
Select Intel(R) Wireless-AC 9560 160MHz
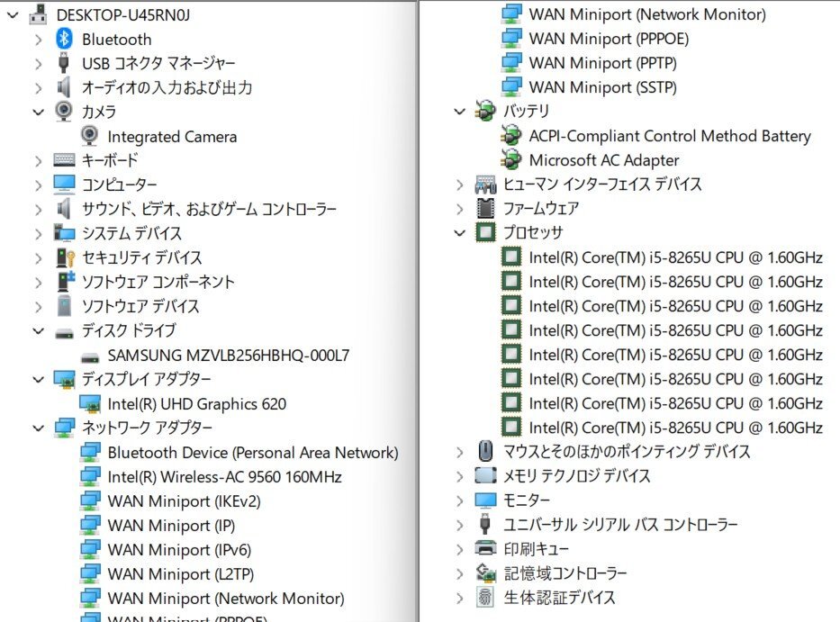point(224,477)
